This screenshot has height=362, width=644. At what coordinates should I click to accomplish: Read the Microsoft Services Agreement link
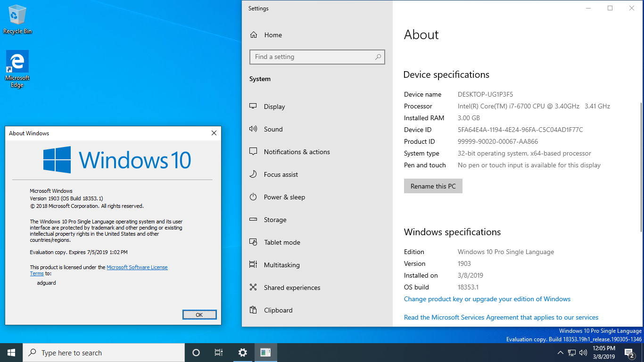(501, 317)
